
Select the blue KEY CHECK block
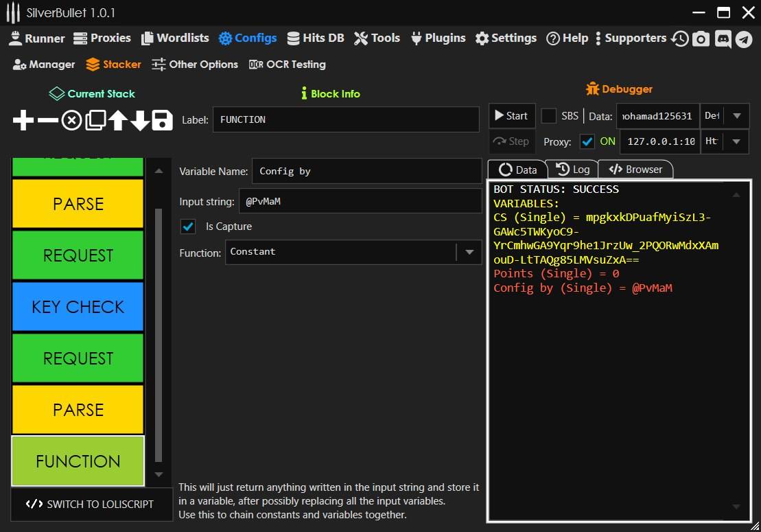tap(78, 307)
